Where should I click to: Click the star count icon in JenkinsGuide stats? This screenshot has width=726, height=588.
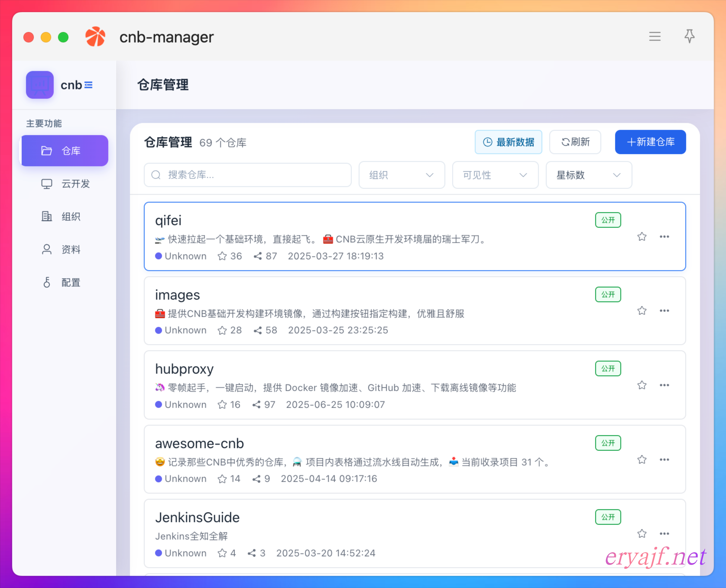(x=222, y=553)
